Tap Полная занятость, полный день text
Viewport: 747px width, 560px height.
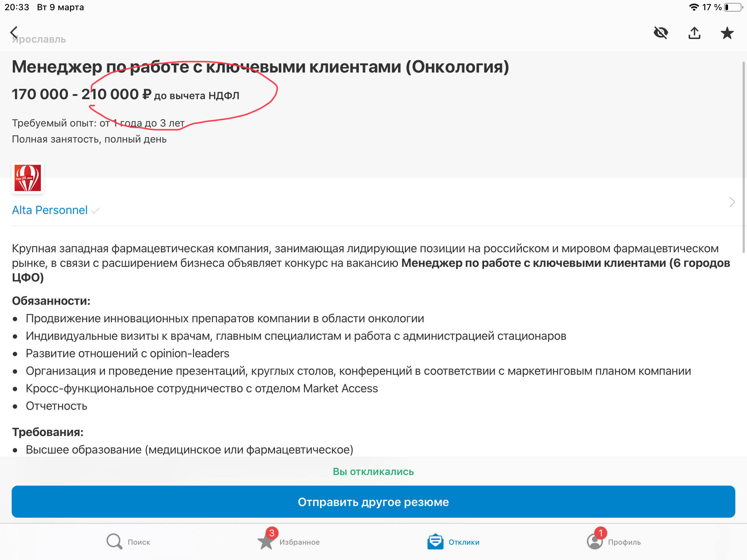[x=89, y=139]
